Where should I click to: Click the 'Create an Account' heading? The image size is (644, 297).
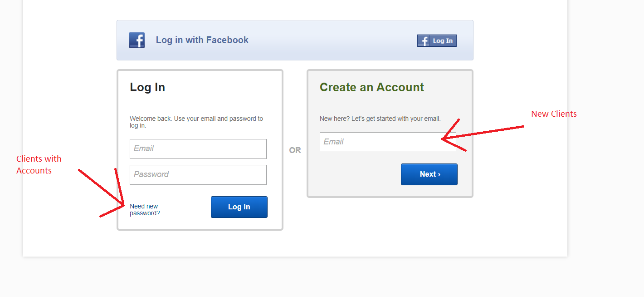tap(372, 87)
